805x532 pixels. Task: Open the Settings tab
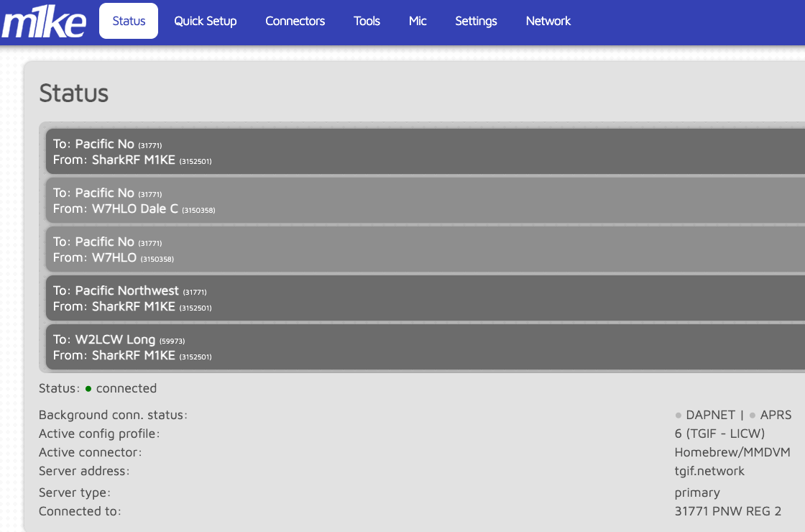(476, 21)
